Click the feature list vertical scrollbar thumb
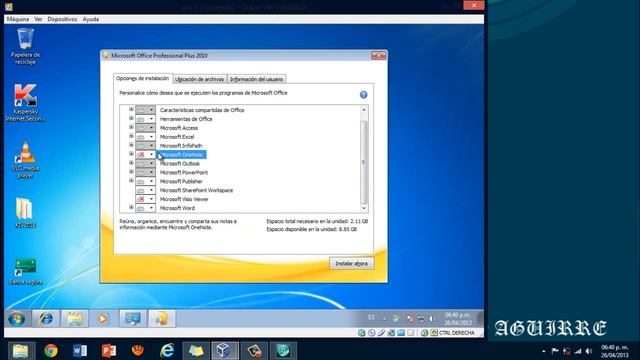Screen dimensions: 640x360 pos(364,162)
